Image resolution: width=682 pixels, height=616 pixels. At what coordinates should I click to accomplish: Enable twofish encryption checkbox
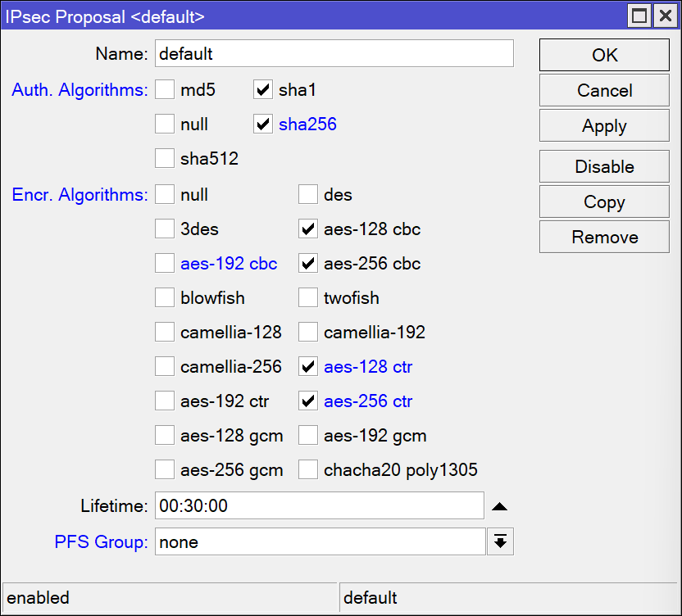click(x=308, y=298)
